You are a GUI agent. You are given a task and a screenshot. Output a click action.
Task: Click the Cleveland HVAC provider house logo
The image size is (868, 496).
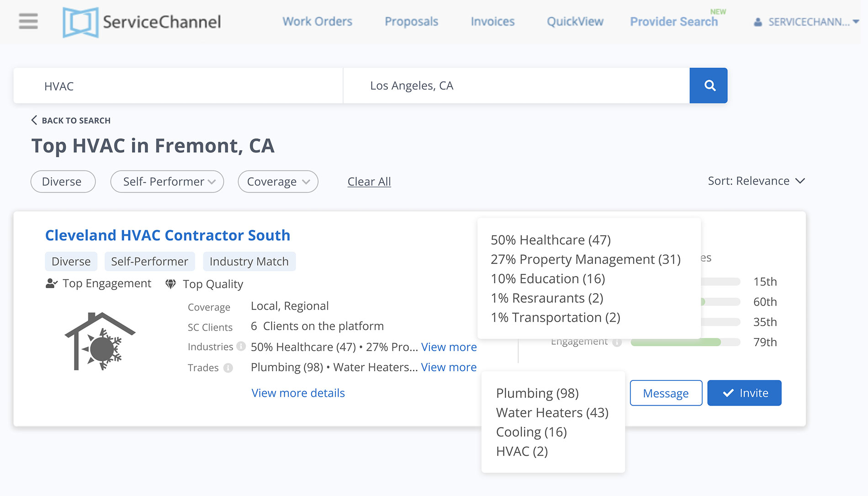point(100,342)
